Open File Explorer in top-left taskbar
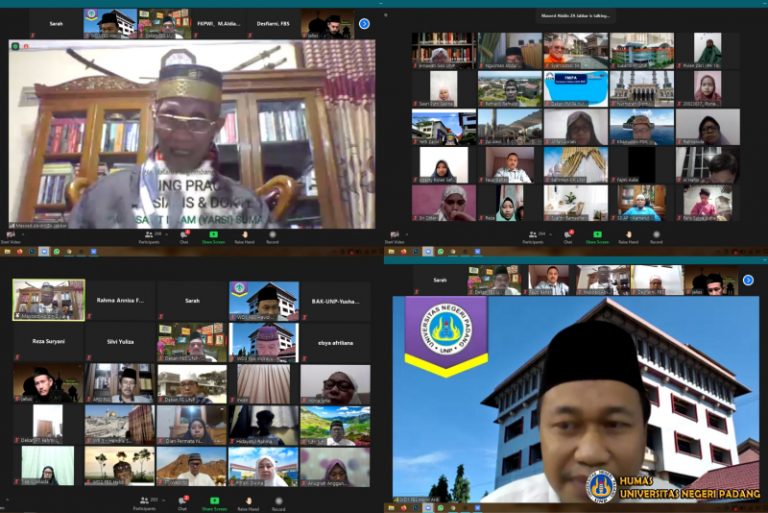 7,251
